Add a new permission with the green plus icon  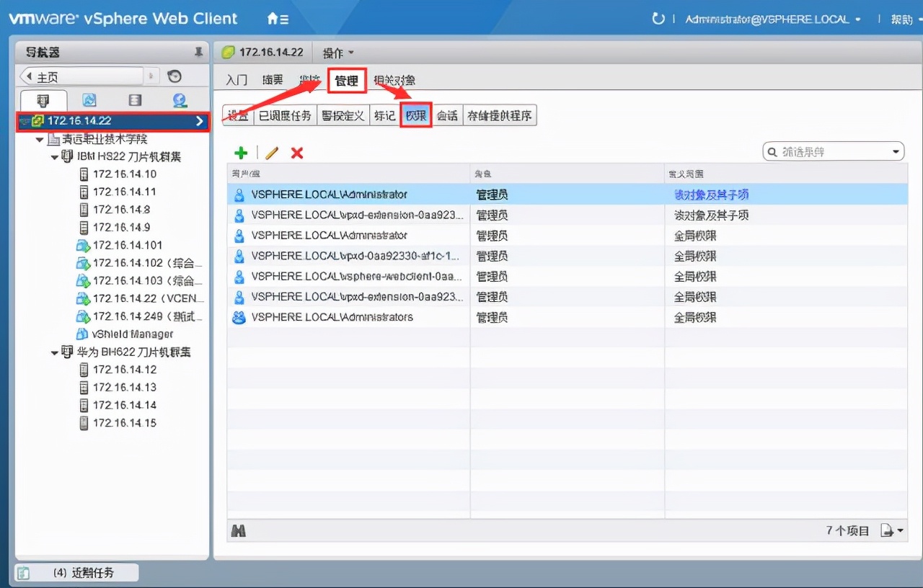pyautogui.click(x=241, y=152)
